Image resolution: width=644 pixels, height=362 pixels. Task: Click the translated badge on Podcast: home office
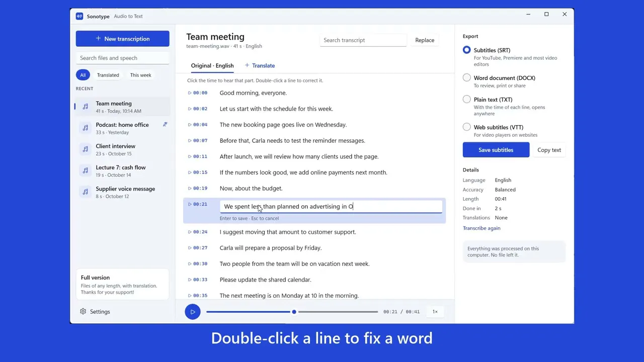click(165, 124)
